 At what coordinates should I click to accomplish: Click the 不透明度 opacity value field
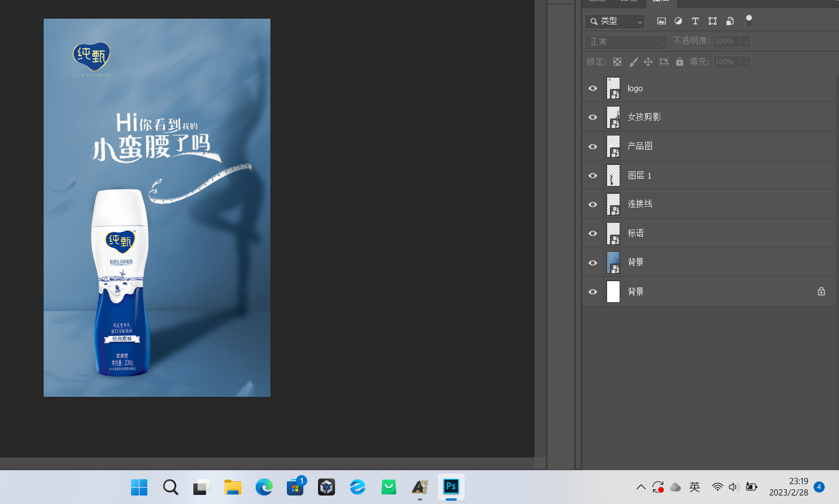727,41
